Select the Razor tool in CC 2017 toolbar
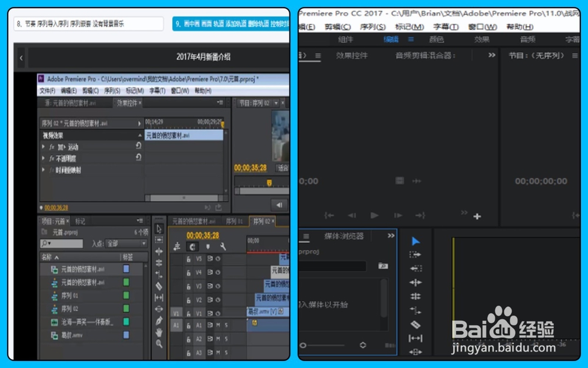Viewport: 588px width, 368px height. coord(416,324)
